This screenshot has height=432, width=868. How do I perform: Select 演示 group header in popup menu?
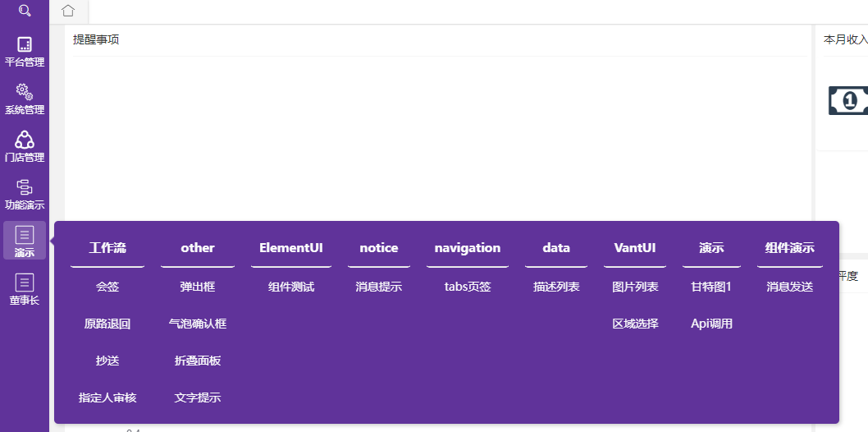point(711,248)
